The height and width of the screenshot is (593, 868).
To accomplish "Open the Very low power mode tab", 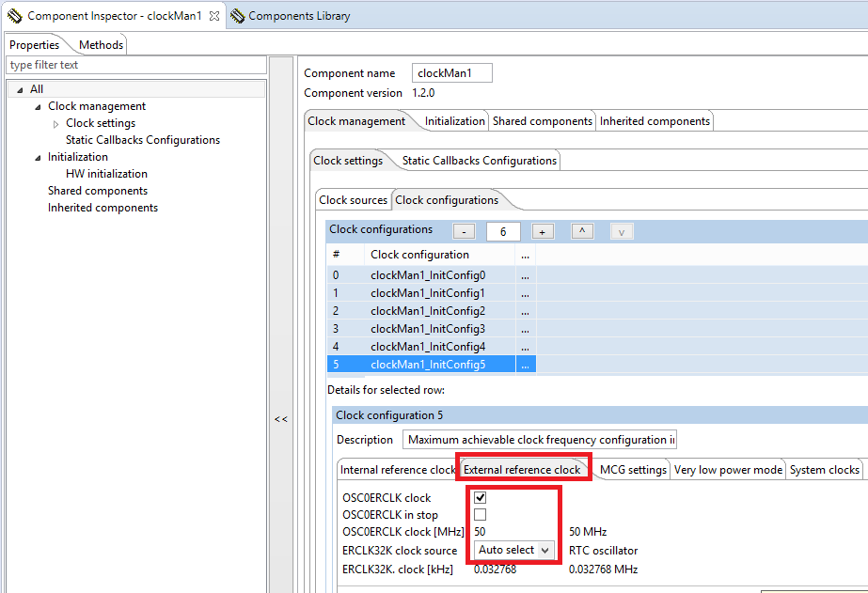I will point(728,470).
